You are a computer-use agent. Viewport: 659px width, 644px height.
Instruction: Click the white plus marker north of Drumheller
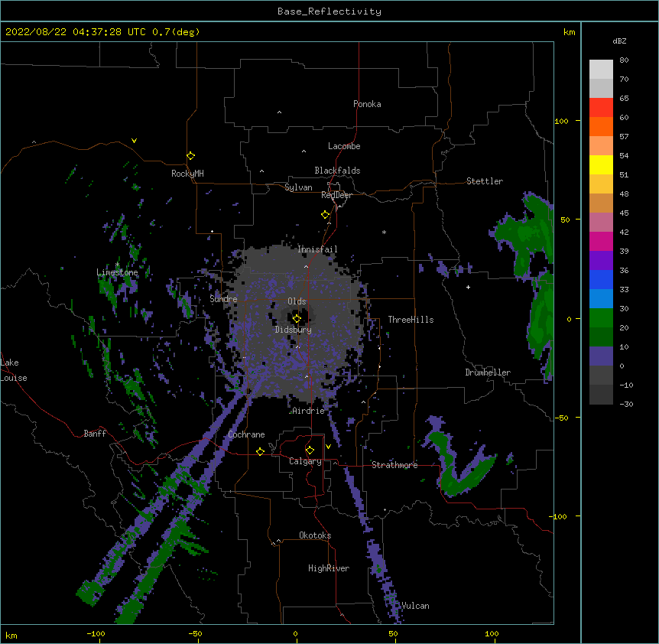(468, 287)
